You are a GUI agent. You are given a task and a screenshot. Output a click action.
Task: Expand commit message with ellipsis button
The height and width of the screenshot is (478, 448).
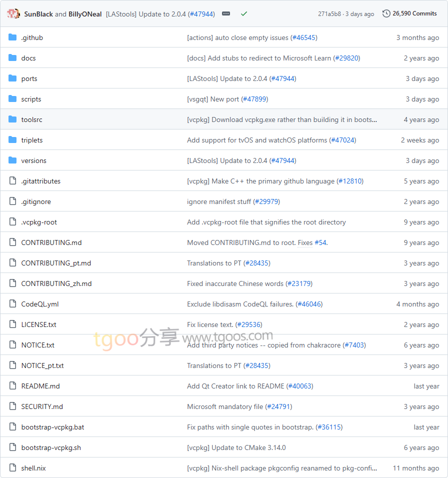(226, 14)
